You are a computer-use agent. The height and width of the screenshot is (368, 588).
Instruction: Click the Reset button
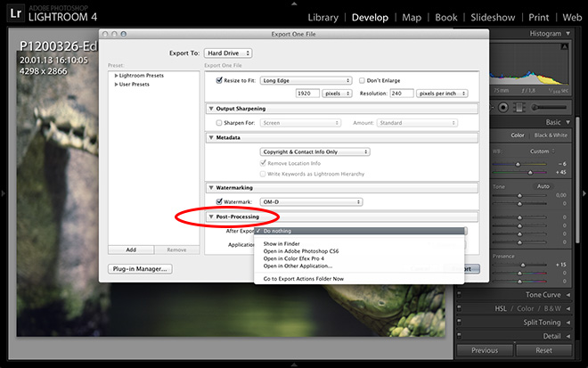[x=543, y=350]
